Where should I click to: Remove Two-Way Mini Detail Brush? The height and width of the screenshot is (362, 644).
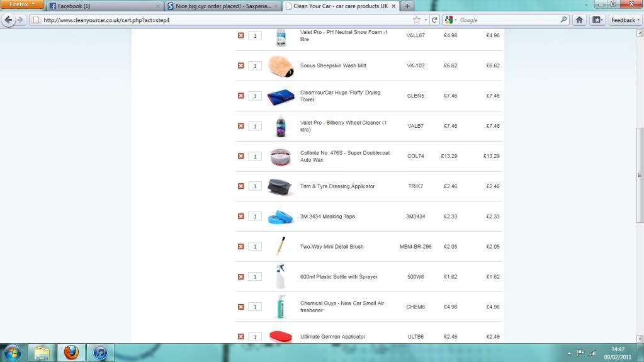coord(240,247)
